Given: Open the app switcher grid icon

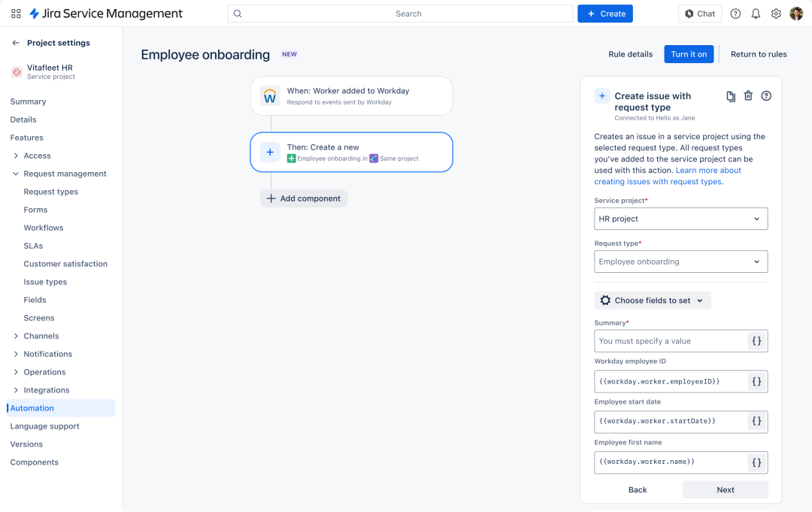Looking at the screenshot, I should pyautogui.click(x=16, y=14).
